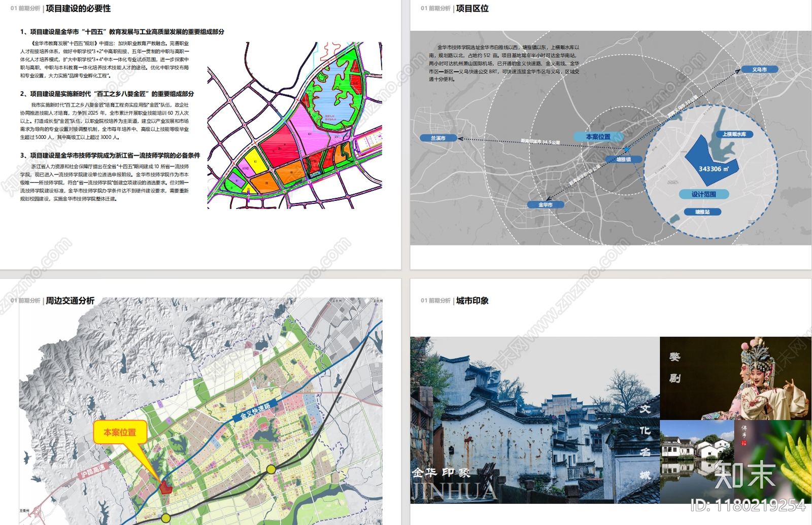Select the 义乌市 label on the location map

[760, 69]
